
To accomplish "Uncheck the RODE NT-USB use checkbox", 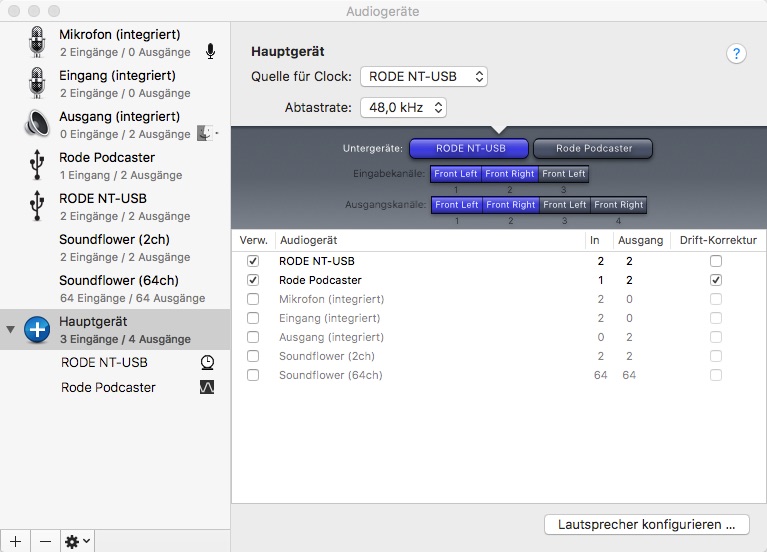I will (253, 261).
